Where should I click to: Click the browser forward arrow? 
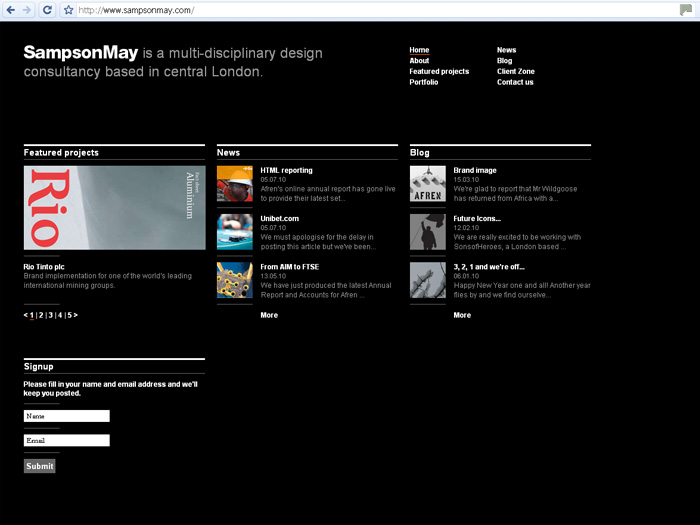26,9
